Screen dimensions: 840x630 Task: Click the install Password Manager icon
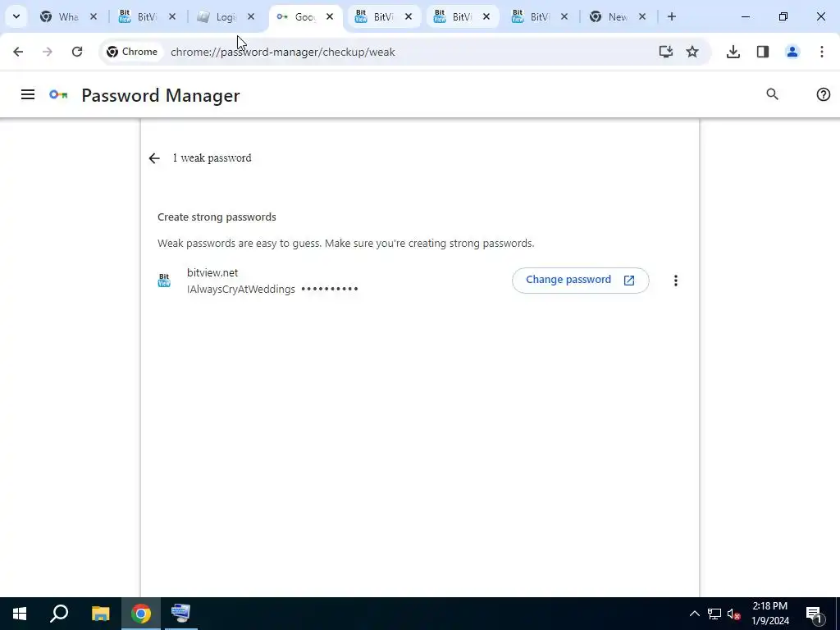coord(665,52)
